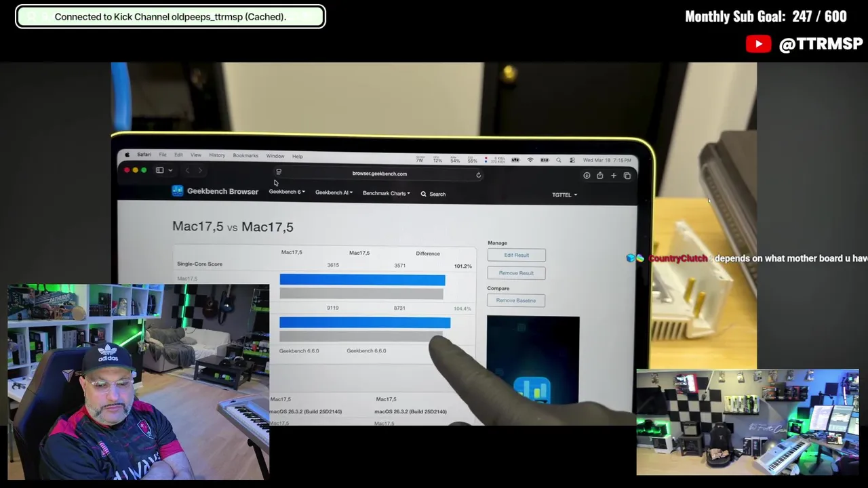This screenshot has height=488, width=868.
Task: Open the Safari menu
Action: pyautogui.click(x=144, y=155)
